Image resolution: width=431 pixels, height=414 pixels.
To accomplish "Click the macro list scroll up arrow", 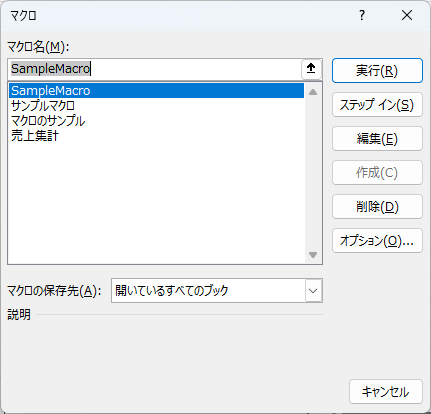I will pos(313,92).
